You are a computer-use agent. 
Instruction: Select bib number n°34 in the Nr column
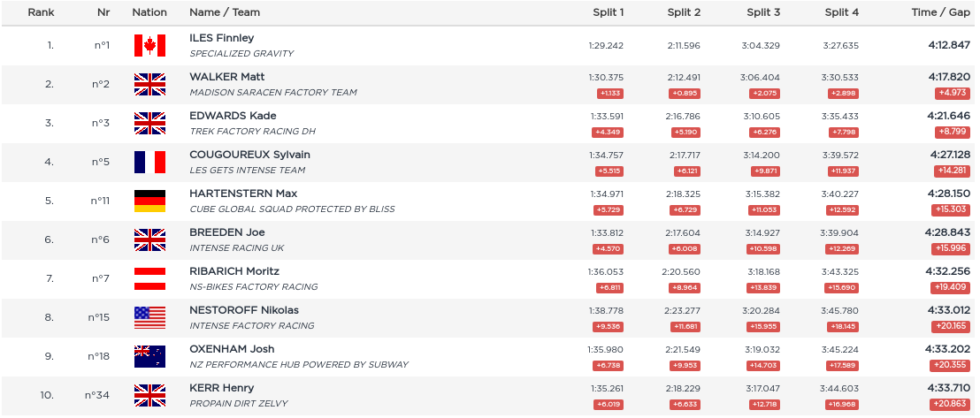point(97,395)
